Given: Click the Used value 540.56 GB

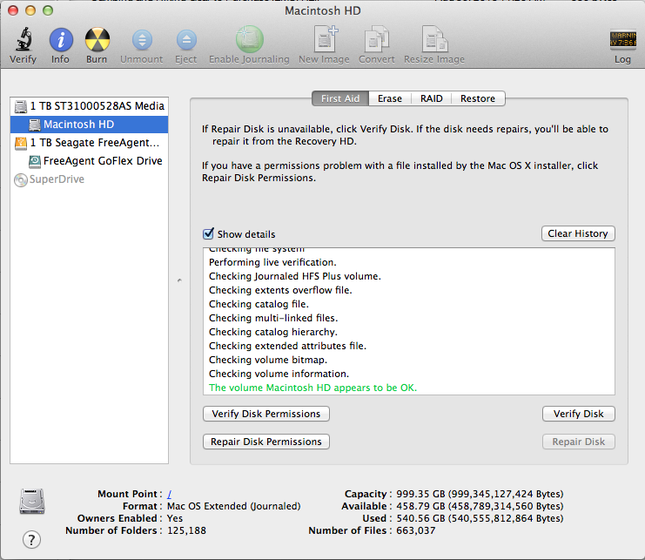Looking at the screenshot, I should [x=480, y=518].
